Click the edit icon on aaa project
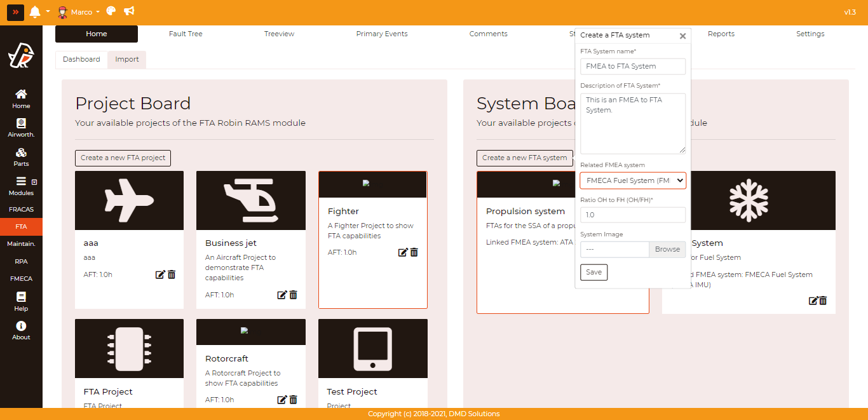 point(160,274)
